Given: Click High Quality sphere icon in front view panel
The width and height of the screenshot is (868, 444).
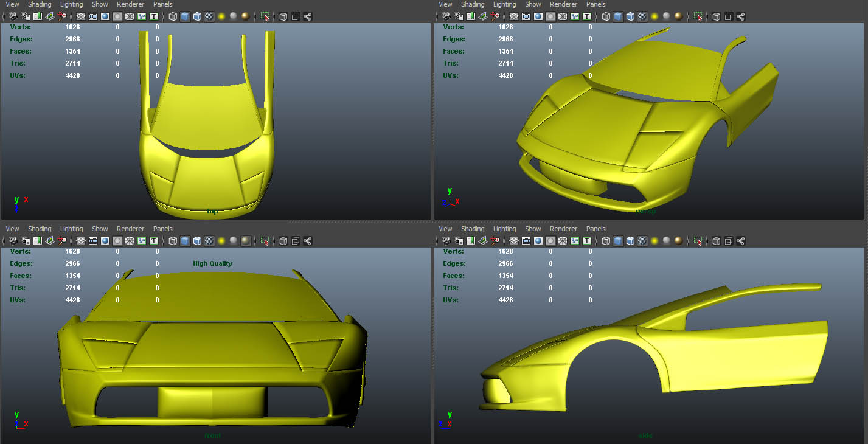Looking at the screenshot, I should tap(246, 241).
